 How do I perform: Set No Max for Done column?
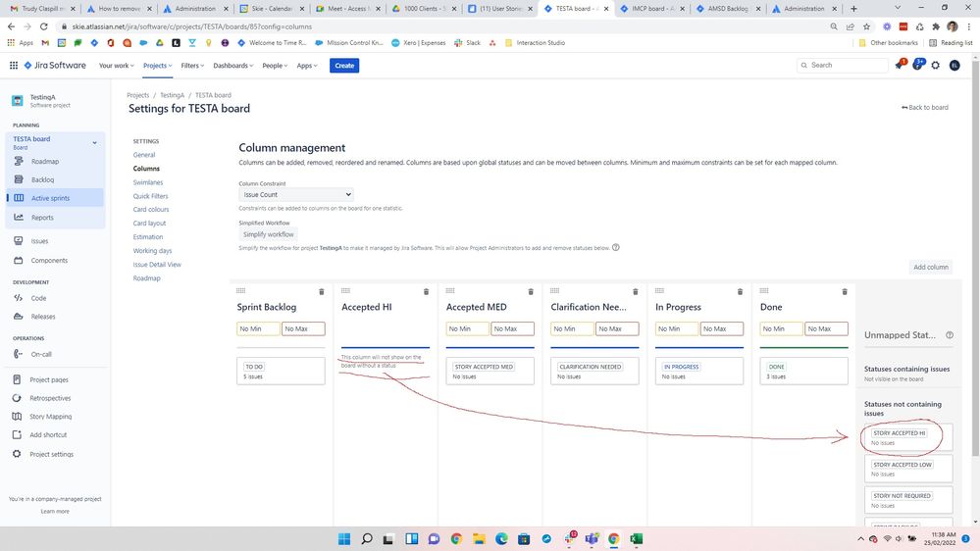pyautogui.click(x=826, y=328)
